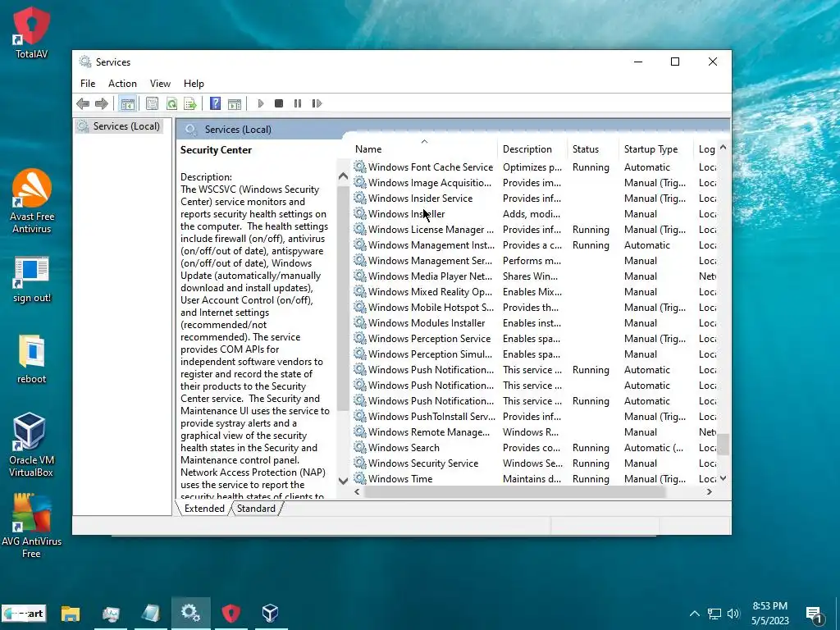Select Windows Perception Service row
This screenshot has height=630, width=840.
535,339
